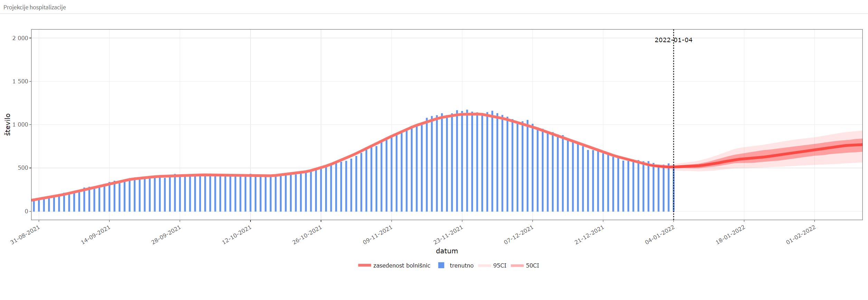This screenshot has height=300, width=868.
Task: Click the 500 y-axis tick label
Action: point(22,168)
